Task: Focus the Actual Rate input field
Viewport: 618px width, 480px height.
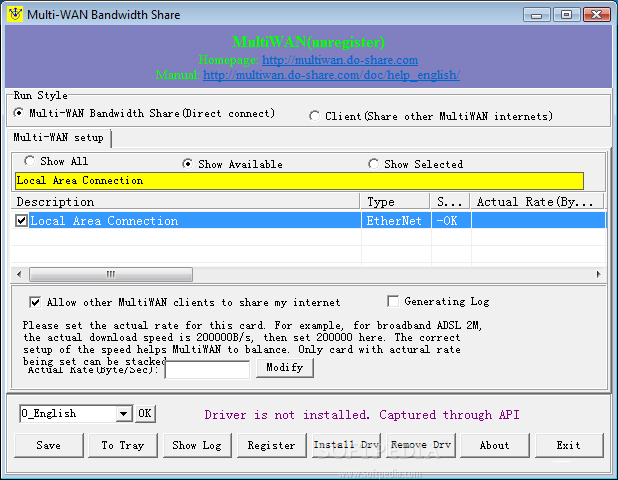Action: click(x=207, y=369)
